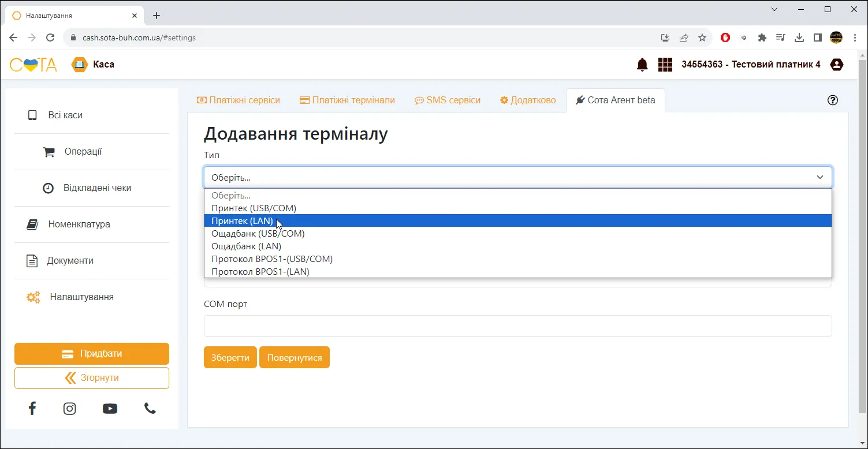
Task: Open the tab search chevron in title bar
Action: tap(774, 9)
